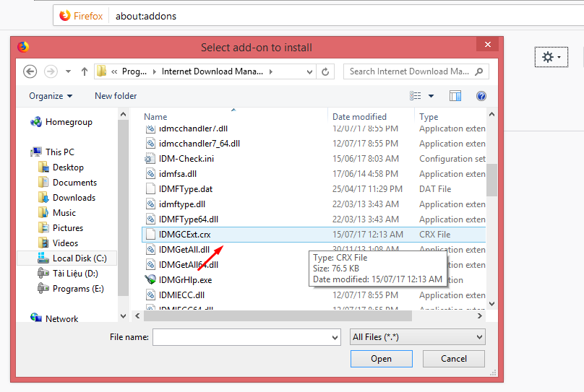Toggle the preview pane
584x392 pixels.
[x=455, y=96]
